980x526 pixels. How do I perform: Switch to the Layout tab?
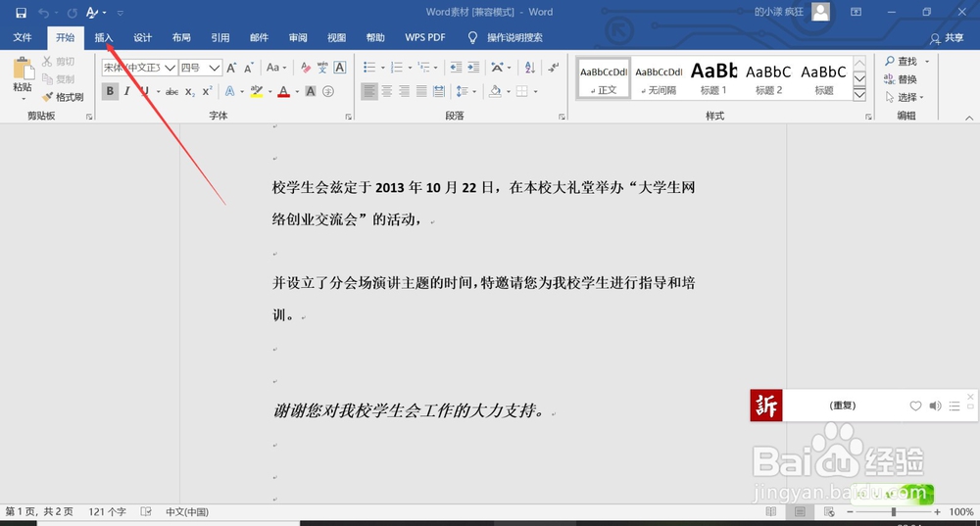coord(181,37)
